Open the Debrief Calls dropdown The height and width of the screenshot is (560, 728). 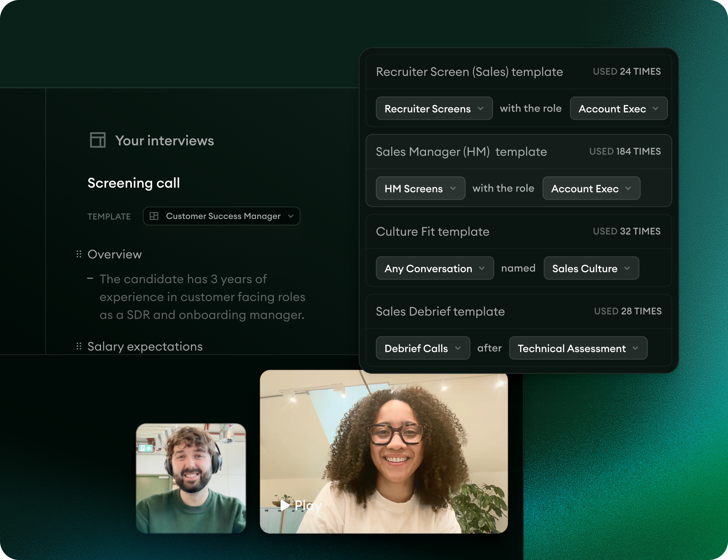(x=423, y=348)
